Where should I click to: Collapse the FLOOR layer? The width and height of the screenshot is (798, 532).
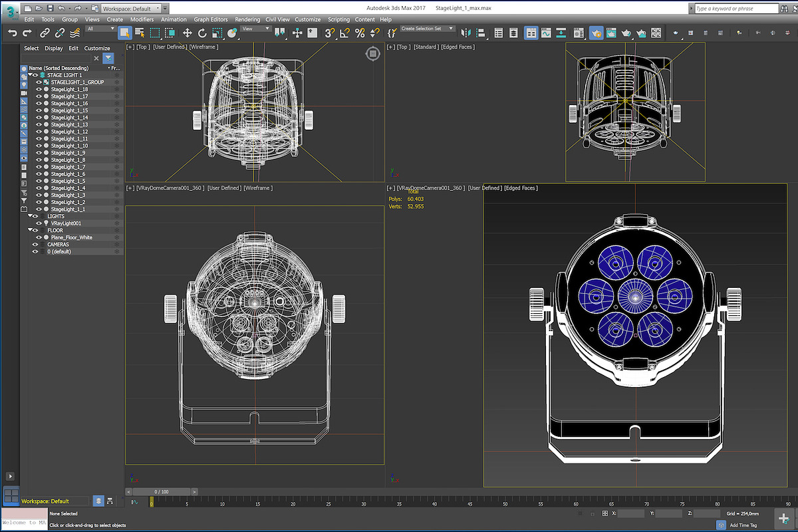30,230
